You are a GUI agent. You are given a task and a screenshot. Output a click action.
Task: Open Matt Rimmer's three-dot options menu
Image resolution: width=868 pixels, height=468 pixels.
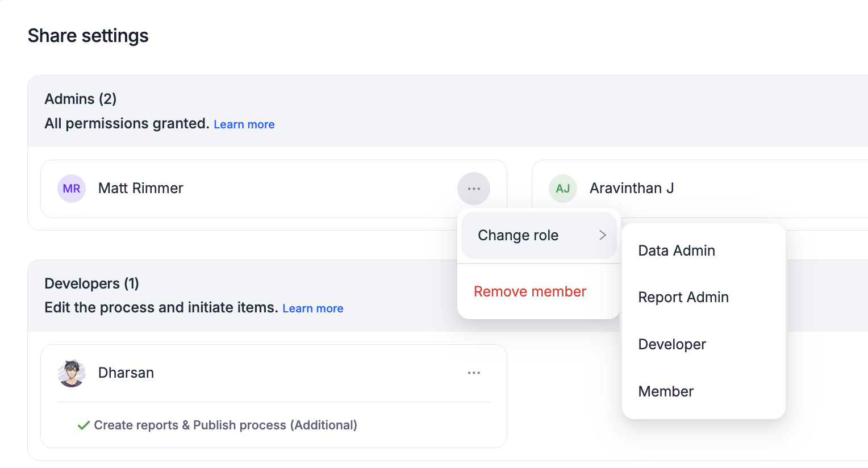[474, 189]
